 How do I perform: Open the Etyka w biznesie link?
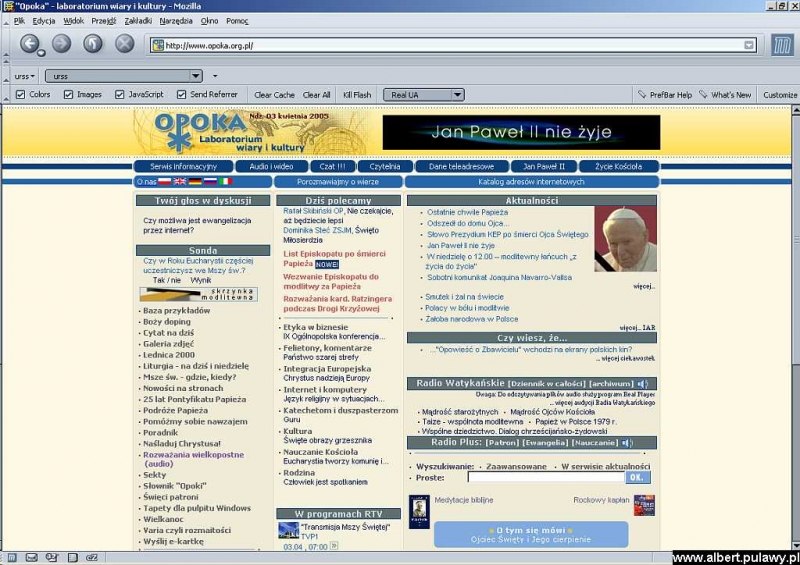click(315, 327)
